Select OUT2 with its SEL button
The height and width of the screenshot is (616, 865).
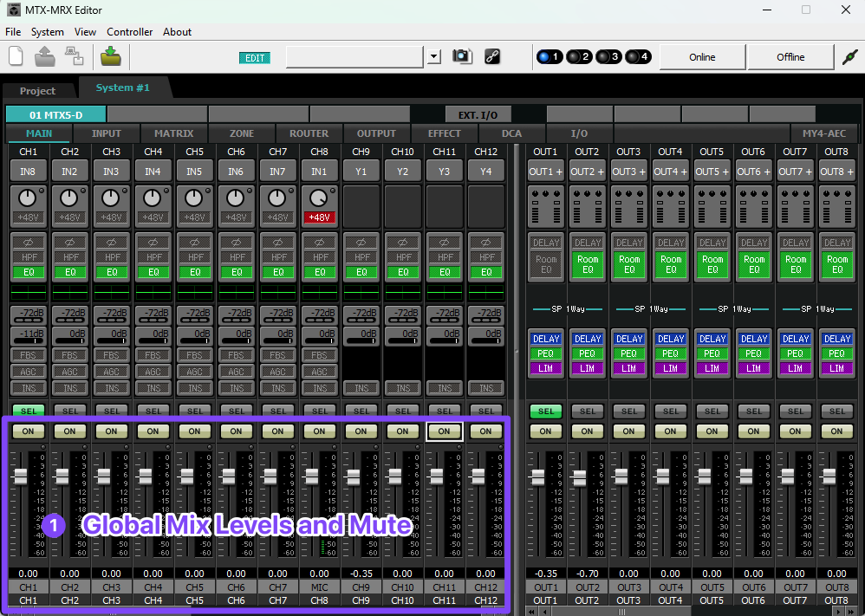(588, 411)
